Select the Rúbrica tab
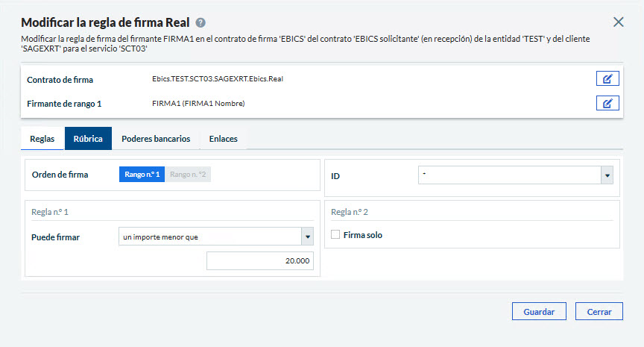The image size is (644, 347). pos(88,139)
